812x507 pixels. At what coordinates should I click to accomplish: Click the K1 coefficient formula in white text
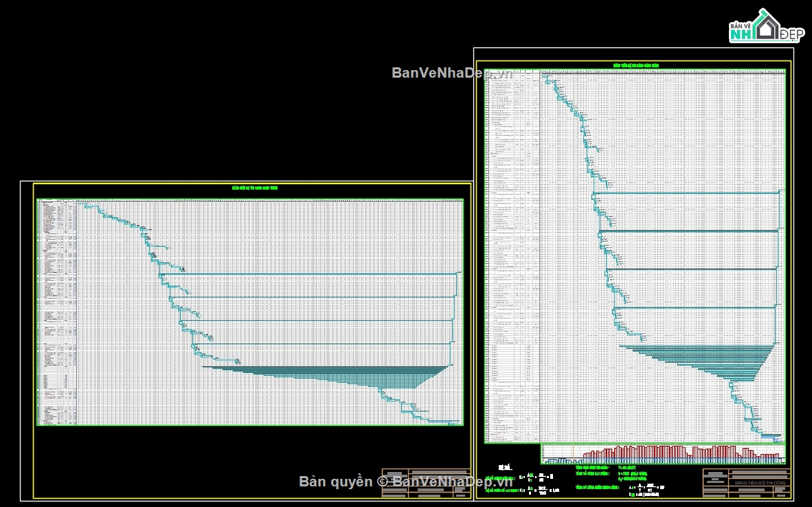click(x=535, y=477)
